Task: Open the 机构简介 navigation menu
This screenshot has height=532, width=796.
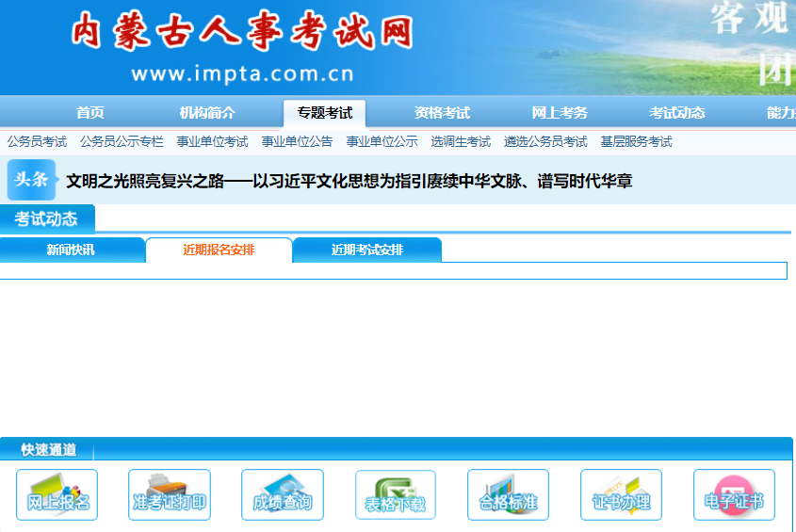Action: (x=207, y=113)
